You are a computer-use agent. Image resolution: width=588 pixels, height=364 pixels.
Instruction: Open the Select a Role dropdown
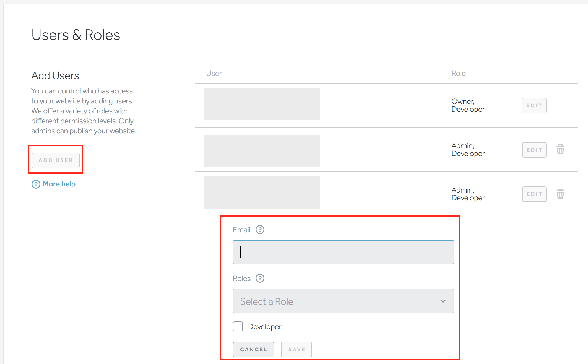(343, 301)
